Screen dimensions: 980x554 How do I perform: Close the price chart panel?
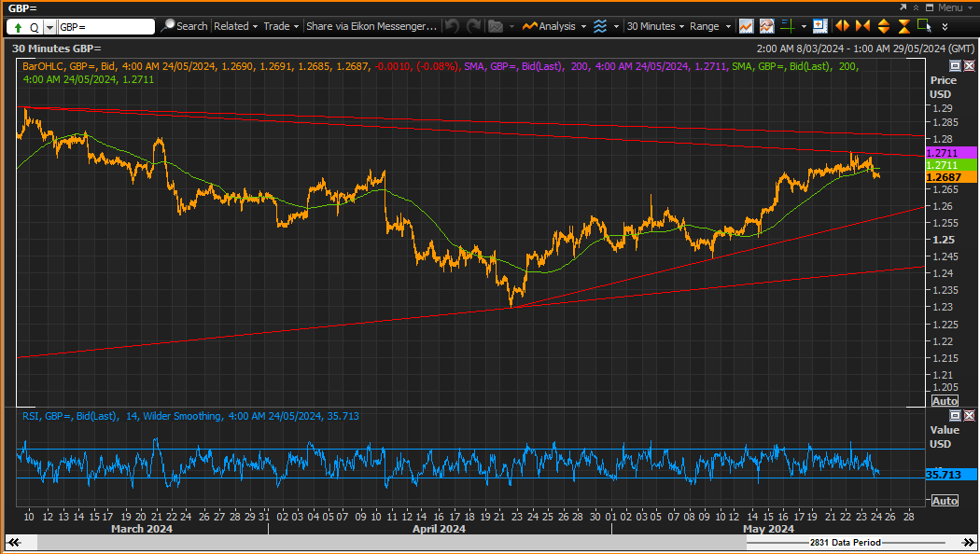point(969,65)
